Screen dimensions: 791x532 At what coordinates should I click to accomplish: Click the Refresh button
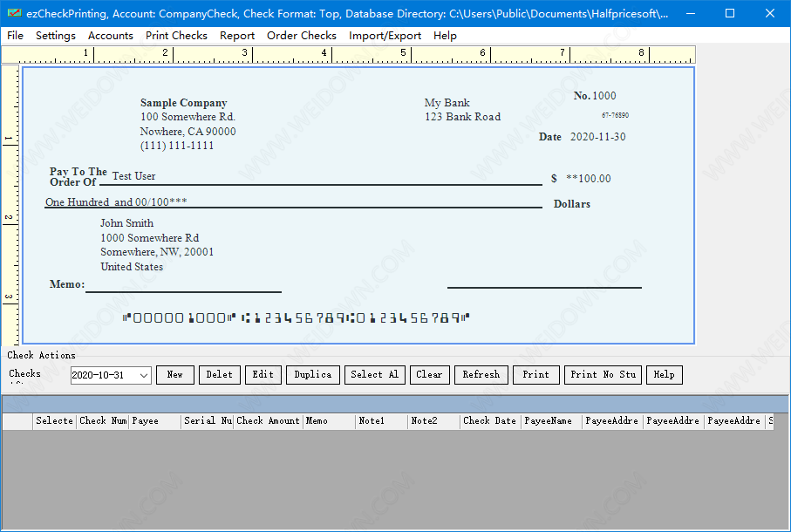pos(481,375)
